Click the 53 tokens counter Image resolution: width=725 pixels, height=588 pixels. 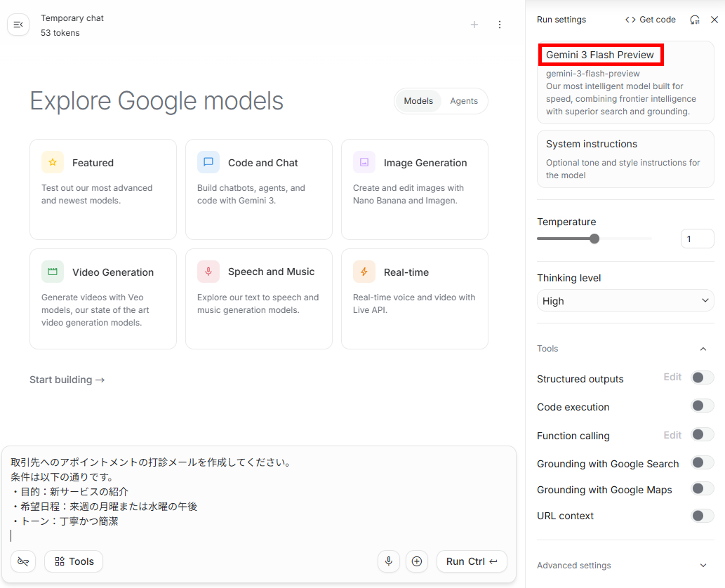tap(60, 33)
